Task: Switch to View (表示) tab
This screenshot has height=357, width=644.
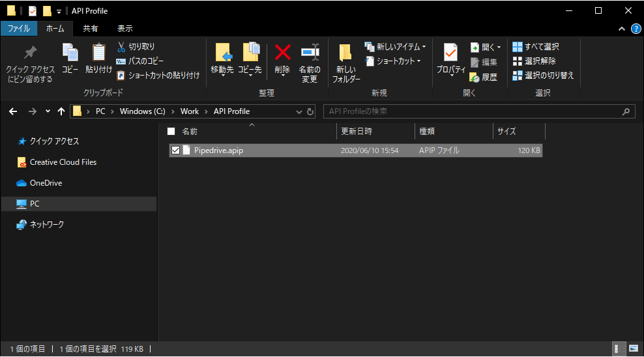Action: (125, 28)
